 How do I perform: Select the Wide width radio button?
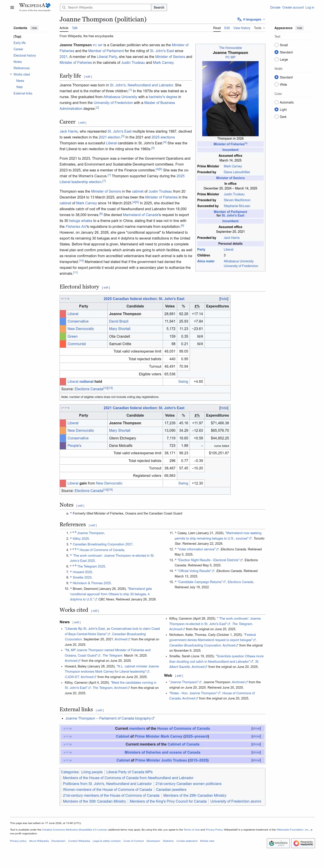click(276, 84)
